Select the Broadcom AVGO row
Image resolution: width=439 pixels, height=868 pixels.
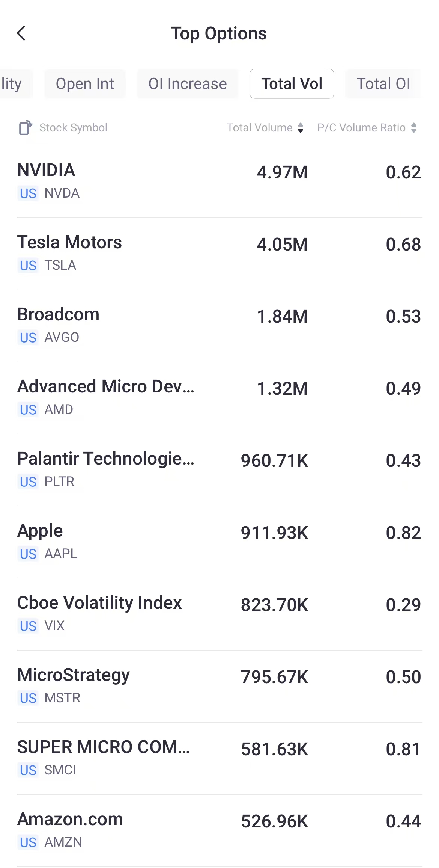219,325
